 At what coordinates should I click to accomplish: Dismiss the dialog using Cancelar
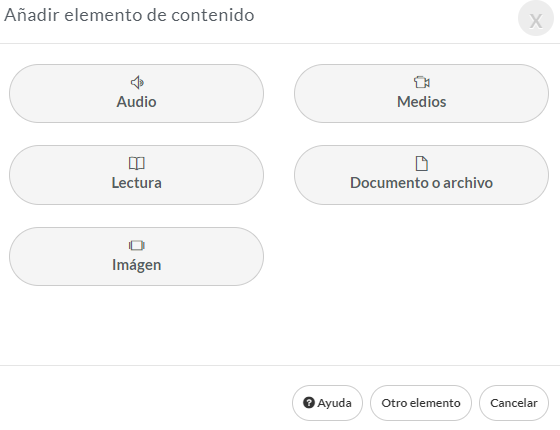click(x=514, y=403)
